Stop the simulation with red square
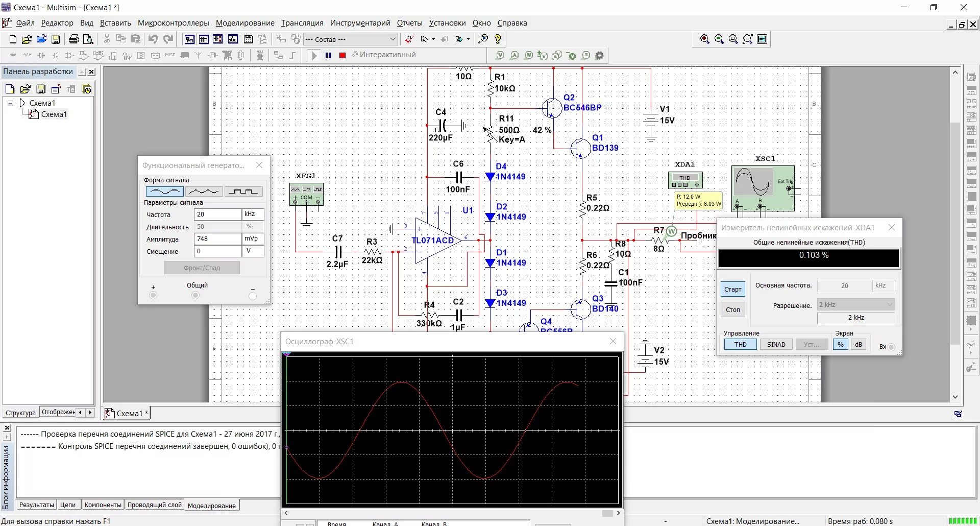This screenshot has height=526, width=980. pos(342,55)
